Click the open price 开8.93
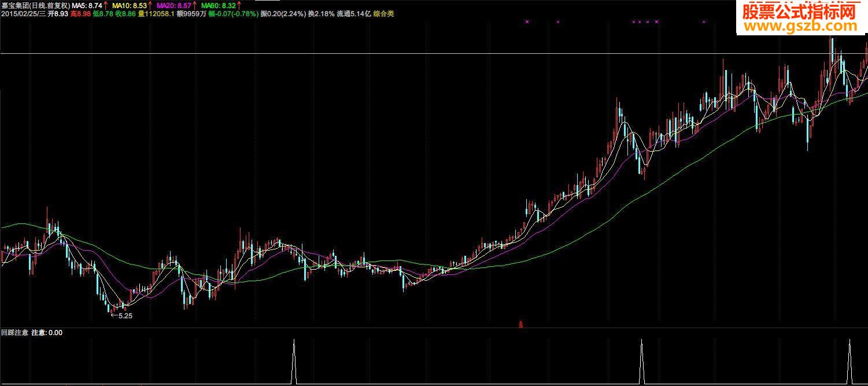The height and width of the screenshot is (386, 868). [x=58, y=13]
